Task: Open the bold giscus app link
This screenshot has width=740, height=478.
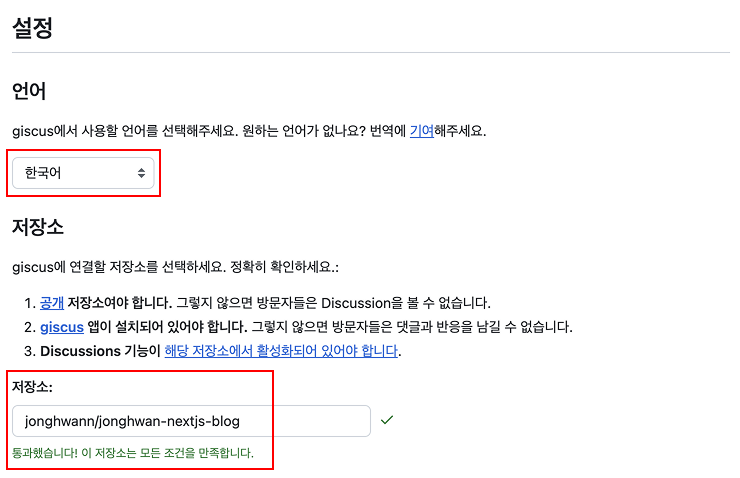Action: tap(62, 326)
